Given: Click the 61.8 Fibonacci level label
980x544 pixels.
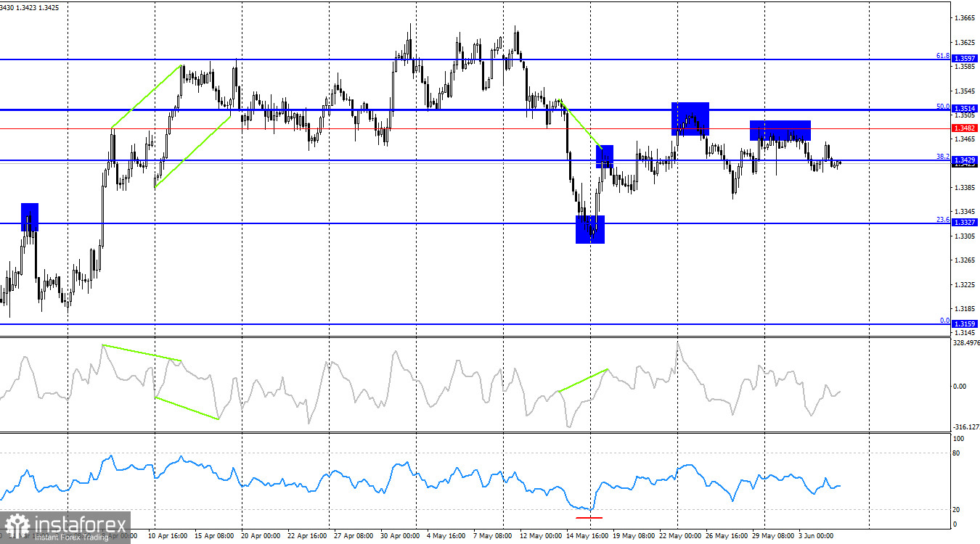Looking at the screenshot, I should click(942, 55).
